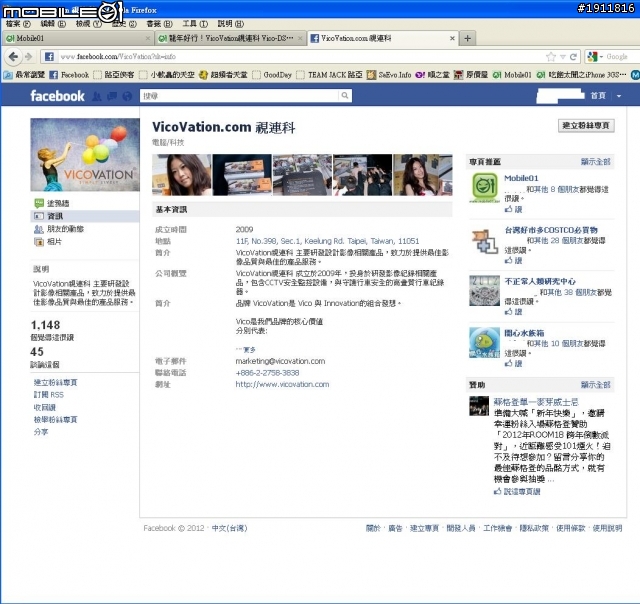
Task: Open the Facebook bookmark in bookmarks toolbar
Action: click(x=69, y=75)
